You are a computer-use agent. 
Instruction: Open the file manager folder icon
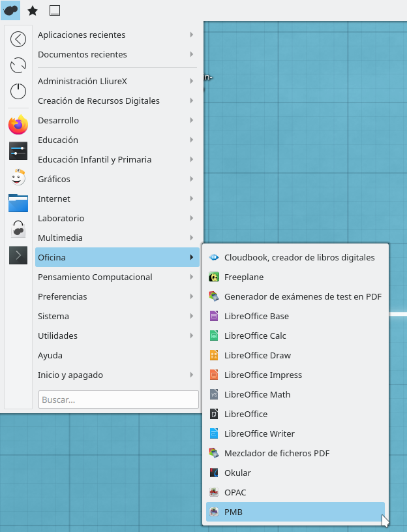(x=18, y=203)
